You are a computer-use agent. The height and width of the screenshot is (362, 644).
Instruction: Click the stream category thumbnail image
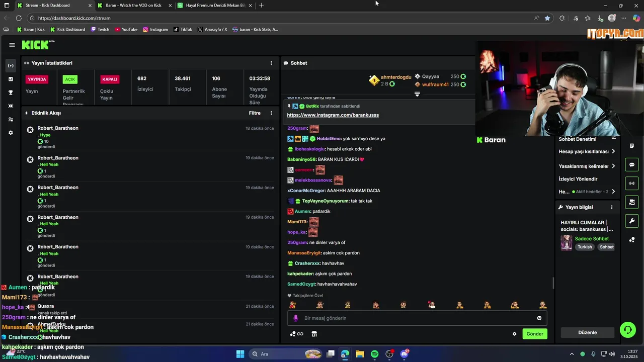[x=567, y=243]
